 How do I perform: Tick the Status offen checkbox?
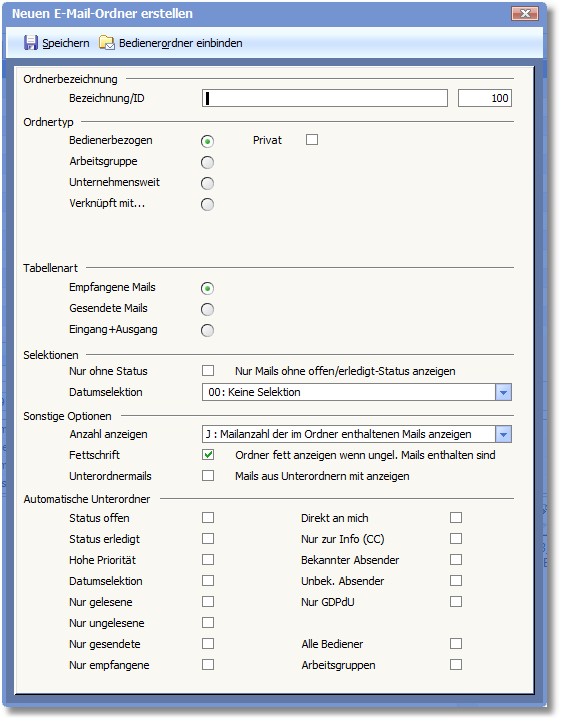point(208,518)
